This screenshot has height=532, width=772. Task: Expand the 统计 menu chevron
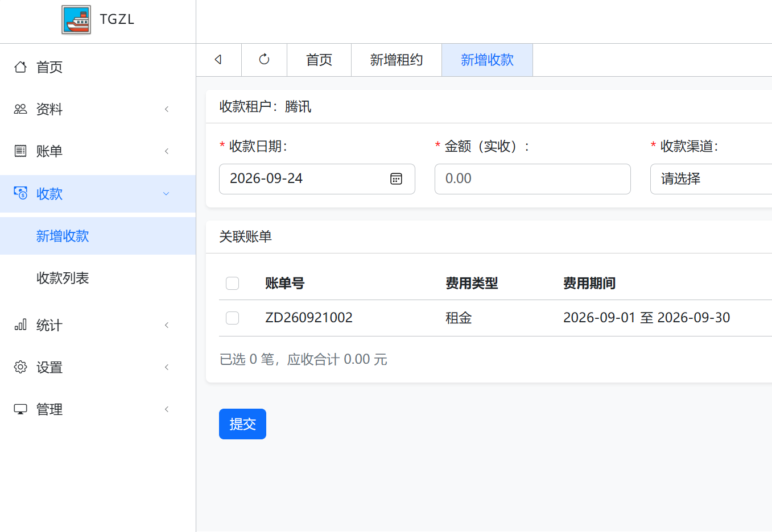click(167, 325)
